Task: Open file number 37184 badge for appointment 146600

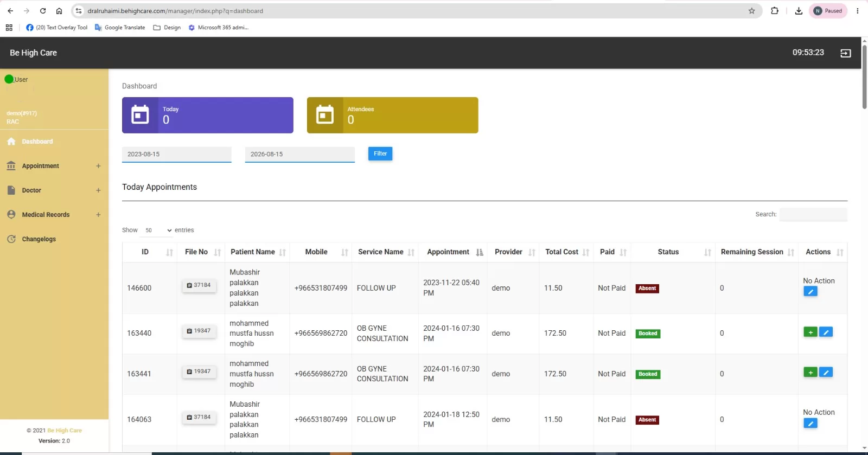Action: click(x=199, y=285)
